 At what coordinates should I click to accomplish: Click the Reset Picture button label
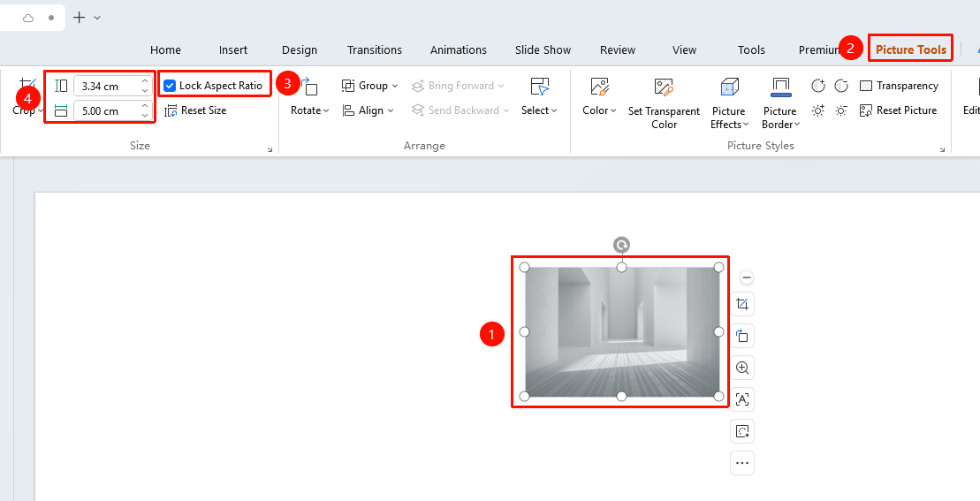(x=907, y=110)
